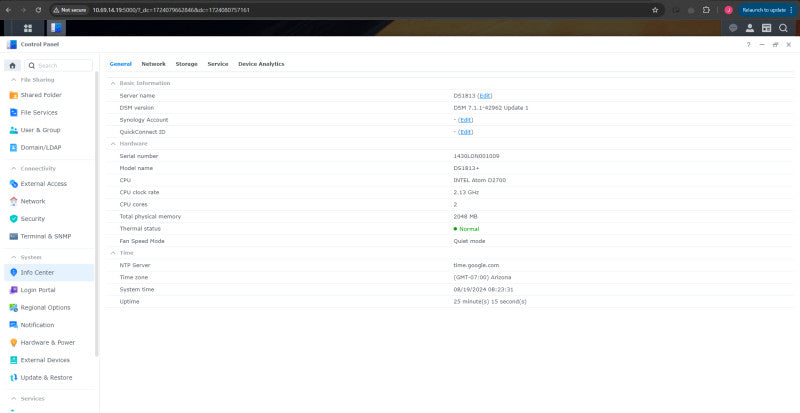
Task: Select serial number value 1430LON001009
Action: click(476, 156)
